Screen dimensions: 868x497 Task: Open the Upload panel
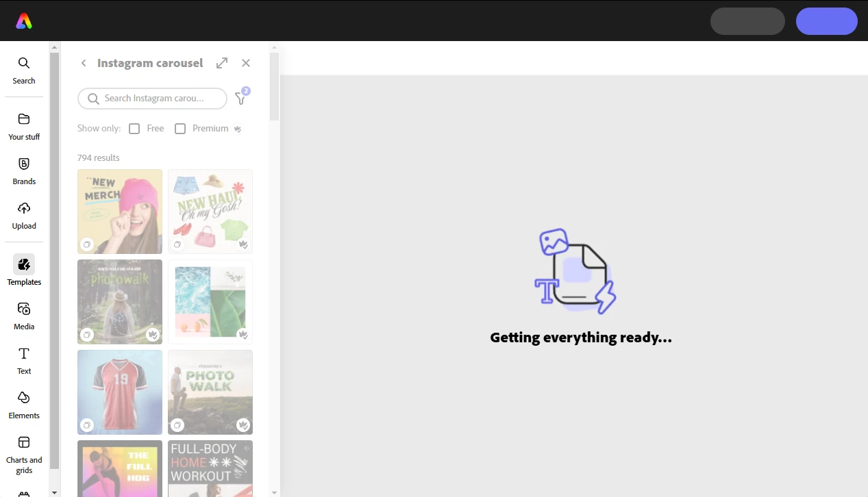point(24,216)
